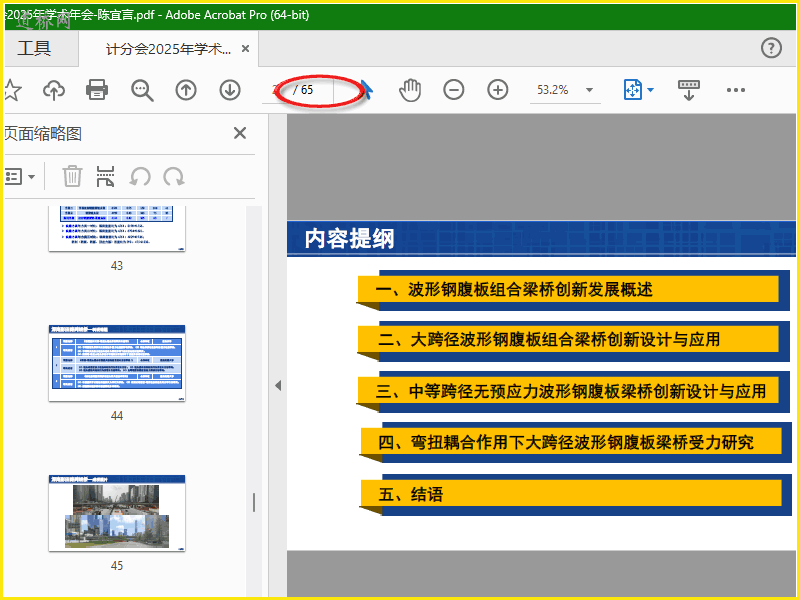Collapse the navigation pane triangle
The image size is (800, 600).
tap(278, 385)
